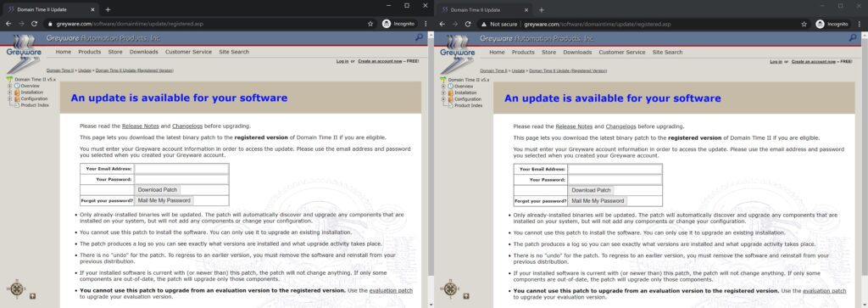
Task: Open the Downloads menu in the right window
Action: [x=577, y=52]
